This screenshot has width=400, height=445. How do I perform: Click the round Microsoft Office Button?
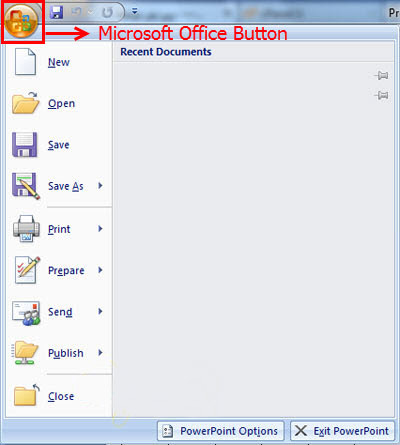(x=22, y=21)
